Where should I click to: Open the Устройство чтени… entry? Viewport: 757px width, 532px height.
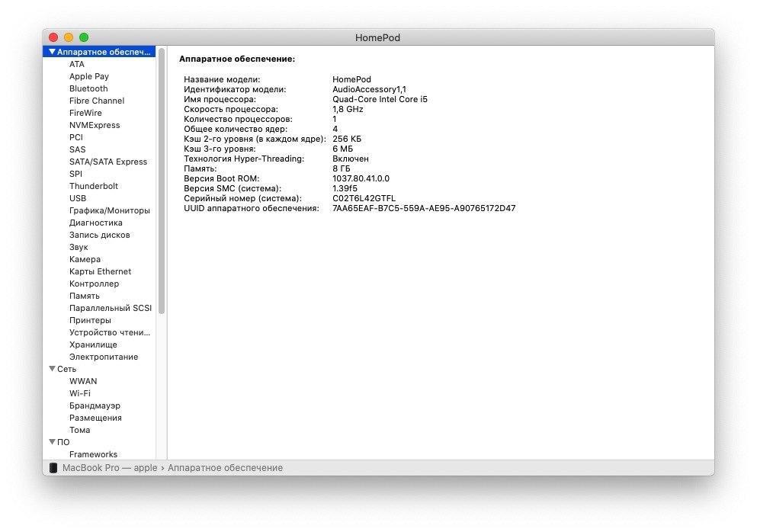pyautogui.click(x=110, y=332)
